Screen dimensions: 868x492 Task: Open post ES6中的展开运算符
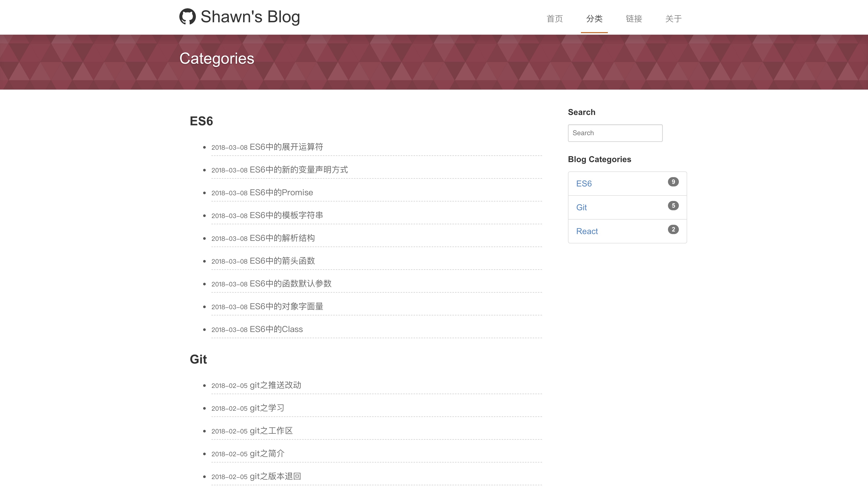286,147
